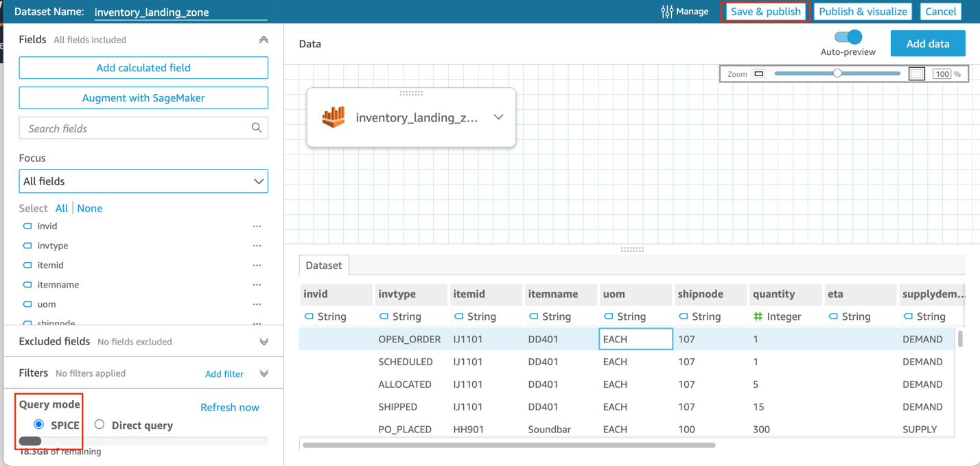Open the Manage settings sliders icon
The height and width of the screenshot is (466, 980).
(x=667, y=12)
